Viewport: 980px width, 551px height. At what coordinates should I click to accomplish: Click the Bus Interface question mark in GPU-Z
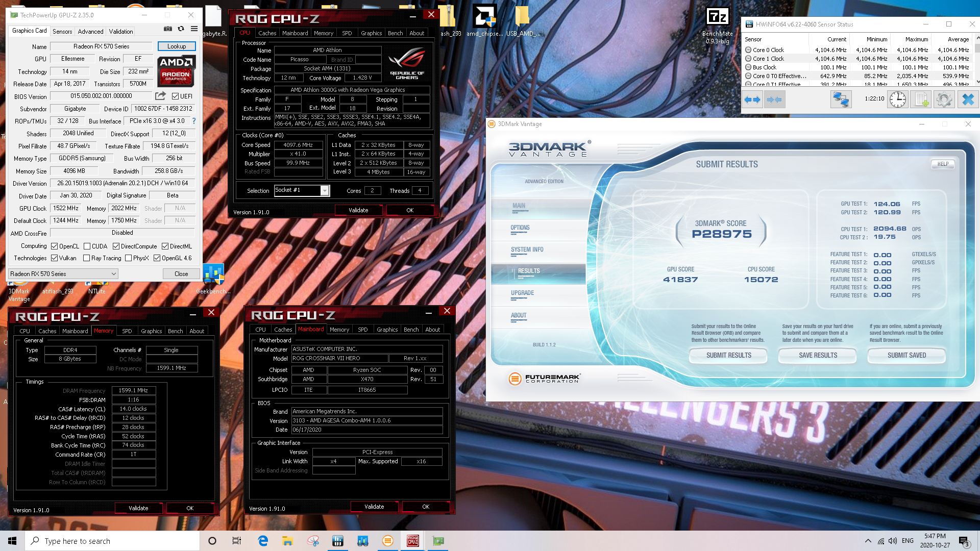point(194,121)
